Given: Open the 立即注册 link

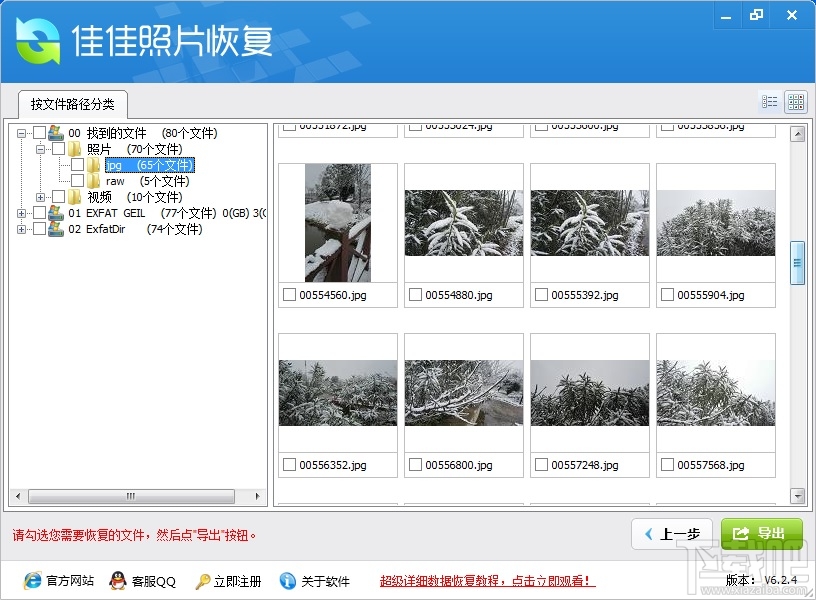Looking at the screenshot, I should coord(237,581).
